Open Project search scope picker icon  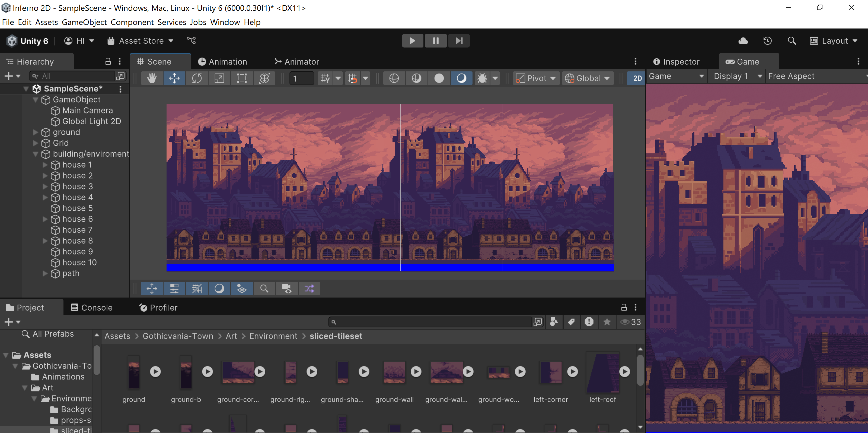click(537, 322)
